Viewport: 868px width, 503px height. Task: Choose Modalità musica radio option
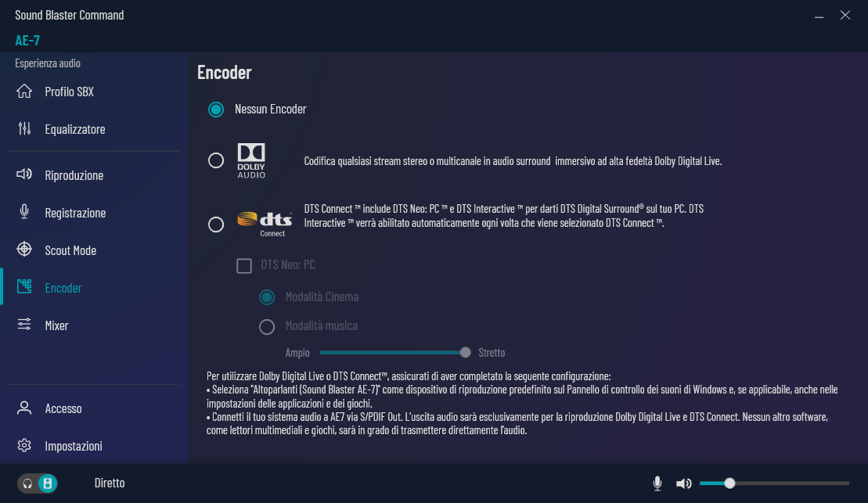click(x=267, y=326)
